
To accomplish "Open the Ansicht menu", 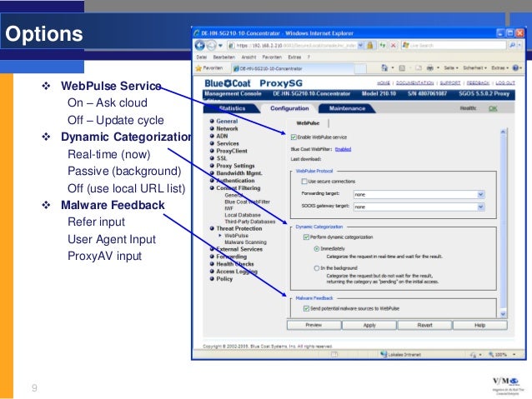I will 248,57.
